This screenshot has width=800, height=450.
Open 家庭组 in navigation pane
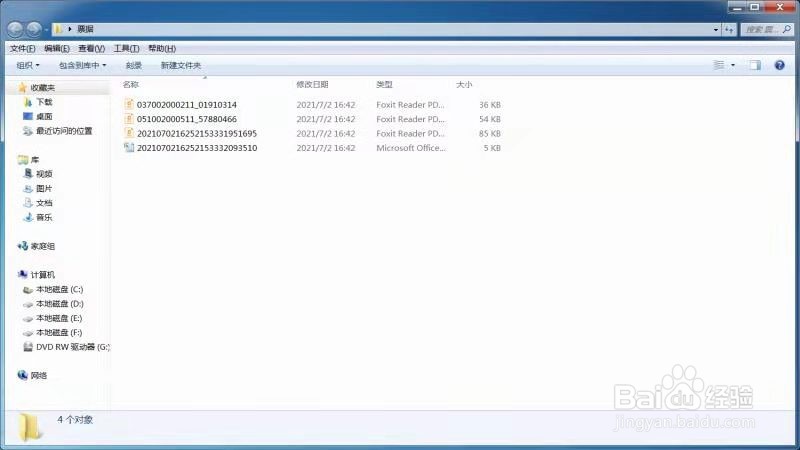point(43,246)
